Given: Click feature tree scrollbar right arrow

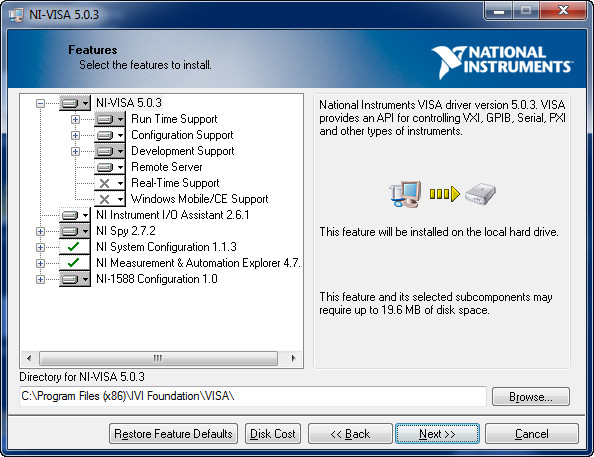Looking at the screenshot, I should click(293, 358).
